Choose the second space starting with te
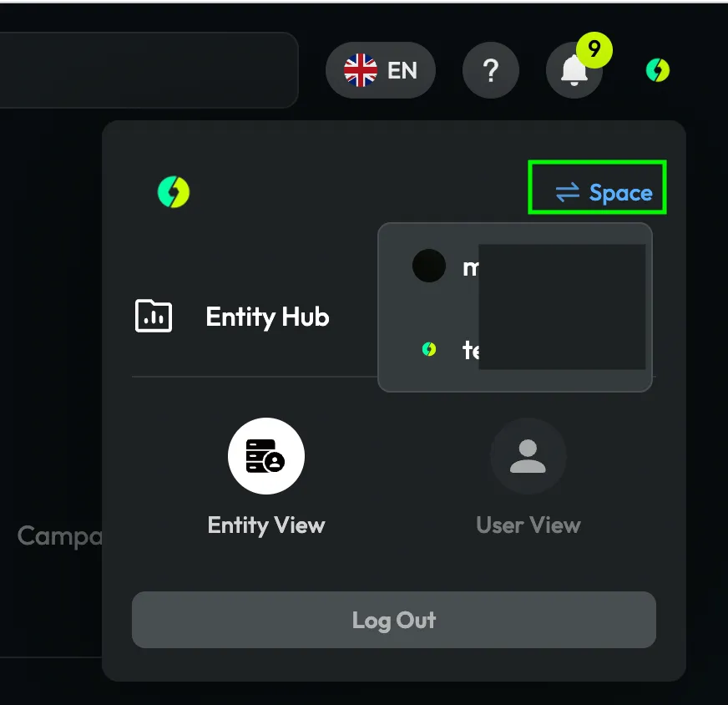Image resolution: width=728 pixels, height=705 pixels. 515,349
